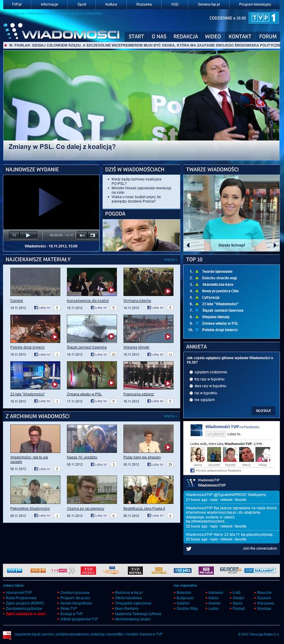Image resolution: width=284 pixels, height=644 pixels.
Task: Open the TVP Kultura channel logo
Action: tap(135, 570)
